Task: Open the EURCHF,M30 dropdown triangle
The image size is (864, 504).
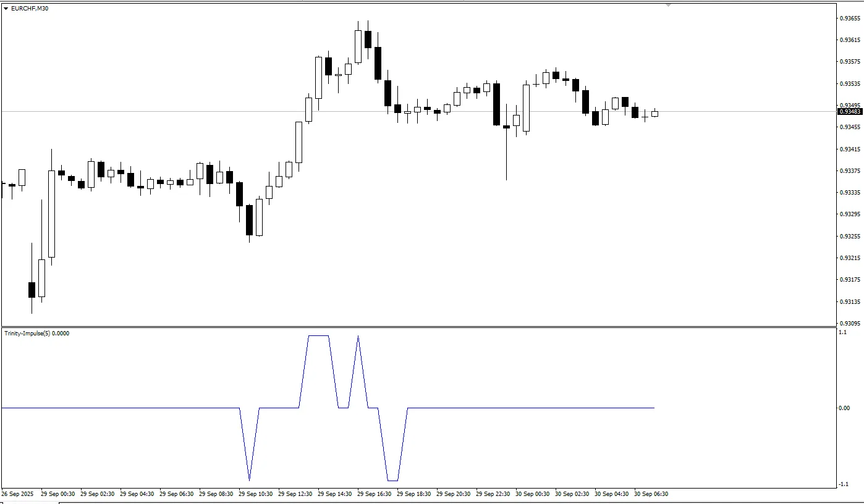Action: 6,9
